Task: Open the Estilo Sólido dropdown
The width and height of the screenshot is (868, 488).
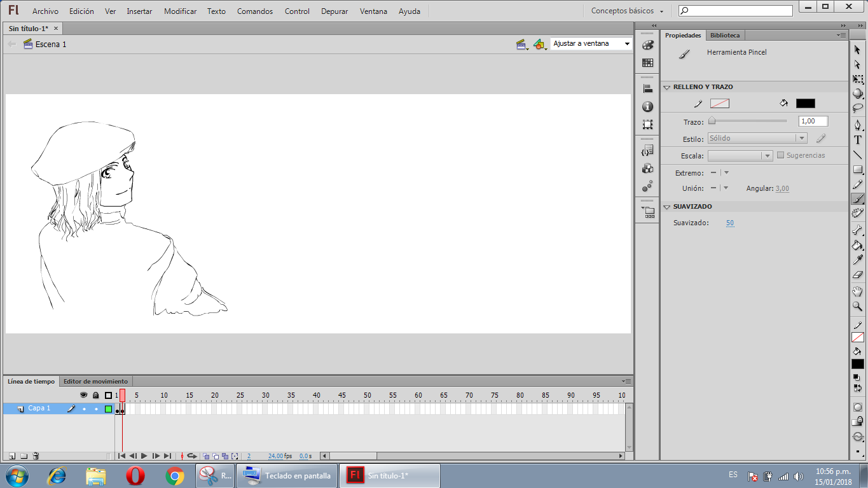Action: pos(757,138)
